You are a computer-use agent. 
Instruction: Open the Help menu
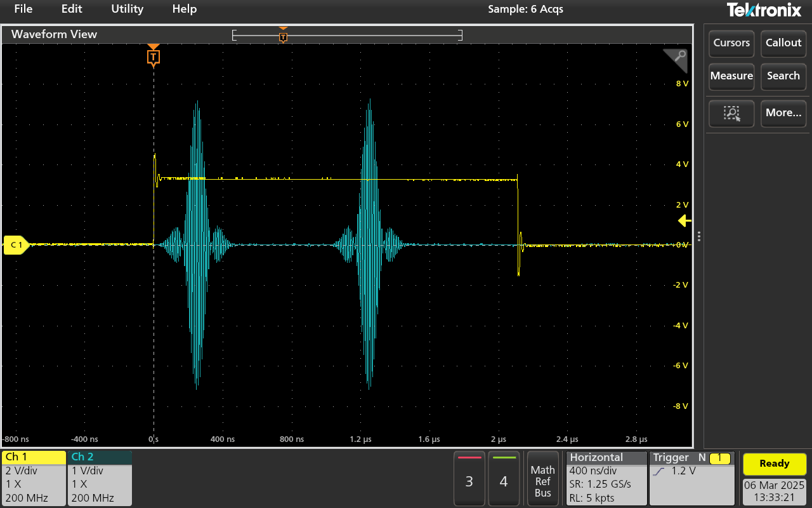[184, 9]
